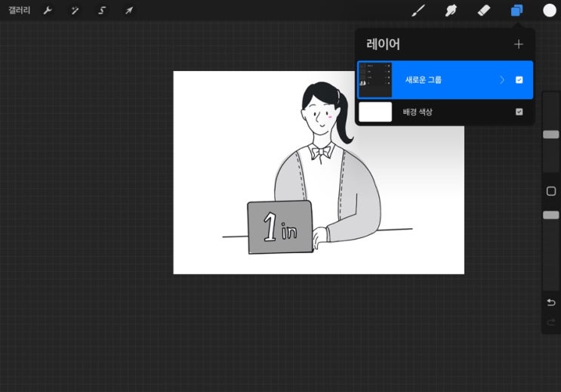Image resolution: width=561 pixels, height=392 pixels.
Task: Select the Eraser tool
Action: pyautogui.click(x=484, y=11)
